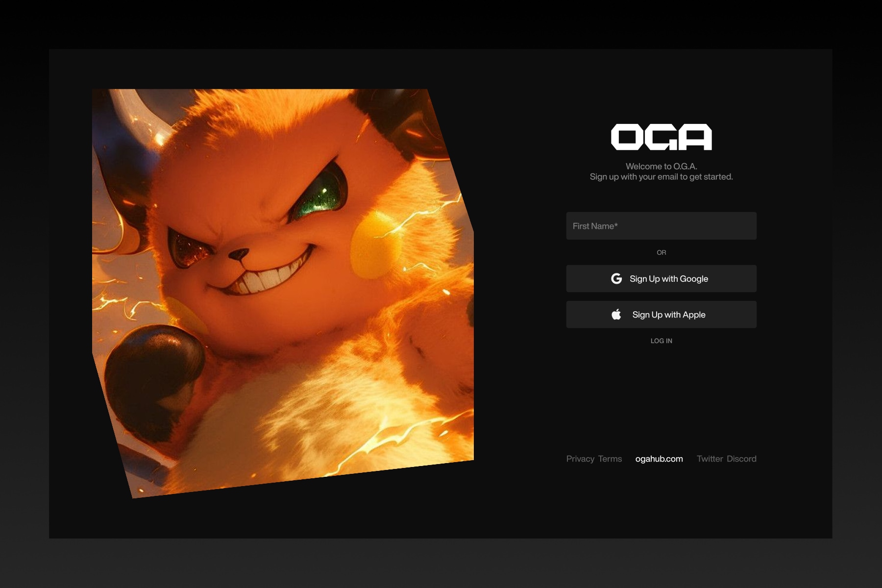The width and height of the screenshot is (882, 588).
Task: Open the Terms link
Action: (610, 459)
